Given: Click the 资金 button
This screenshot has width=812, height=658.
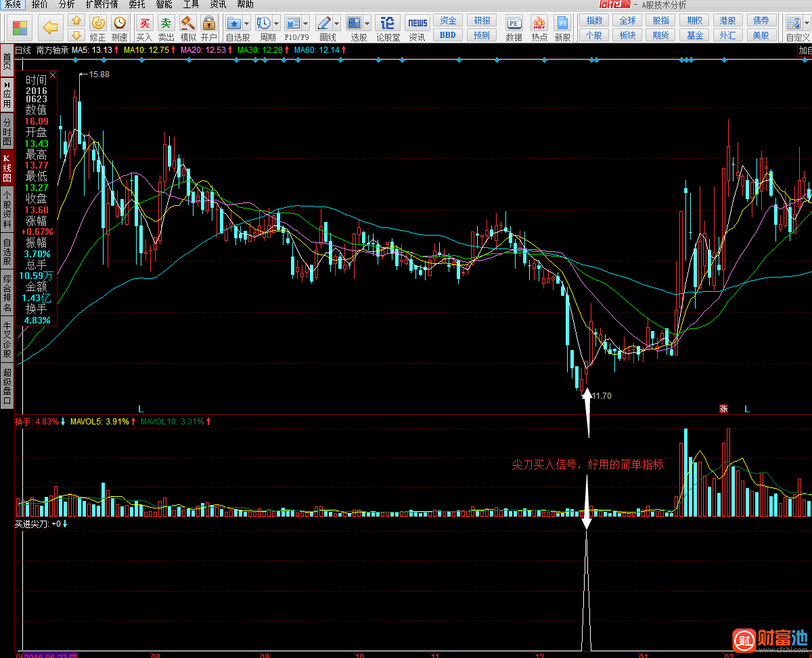Looking at the screenshot, I should [x=448, y=21].
